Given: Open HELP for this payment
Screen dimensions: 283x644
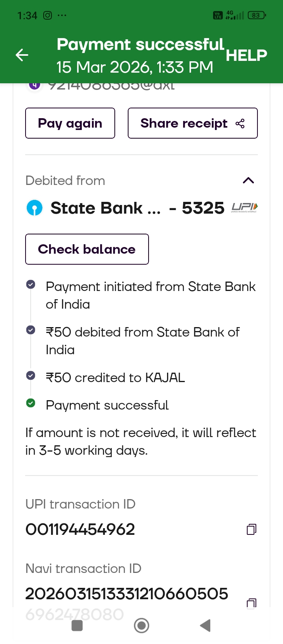Looking at the screenshot, I should (x=246, y=55).
